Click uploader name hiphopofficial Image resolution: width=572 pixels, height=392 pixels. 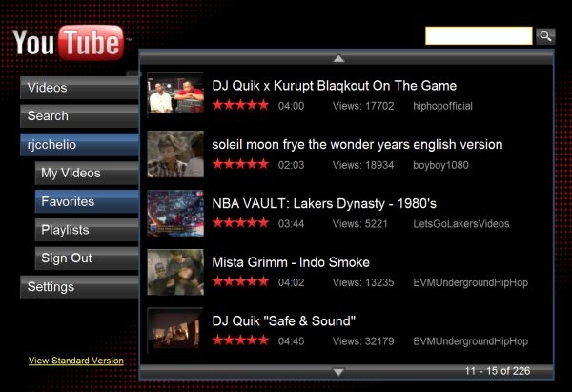(x=442, y=106)
